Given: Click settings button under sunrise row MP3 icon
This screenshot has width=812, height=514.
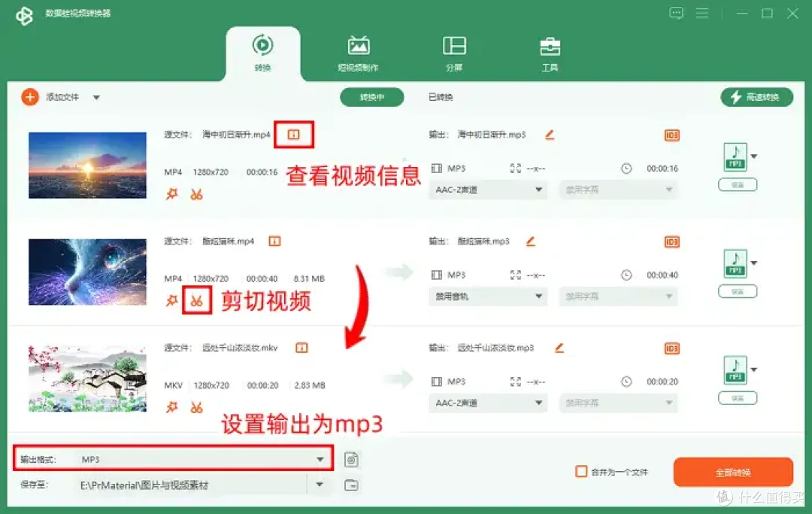Looking at the screenshot, I should coord(738,185).
